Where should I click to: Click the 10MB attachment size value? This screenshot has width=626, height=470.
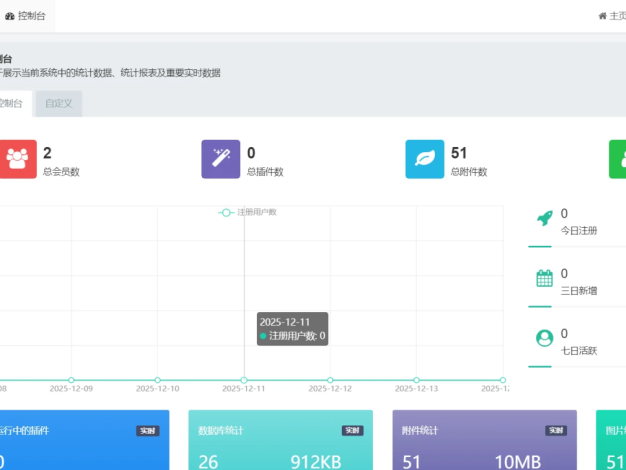(518, 462)
